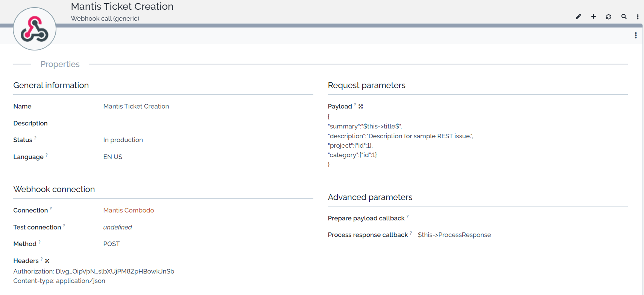This screenshot has height=295, width=644.
Task: Show help hint for Connection field
Action: pyautogui.click(x=51, y=208)
